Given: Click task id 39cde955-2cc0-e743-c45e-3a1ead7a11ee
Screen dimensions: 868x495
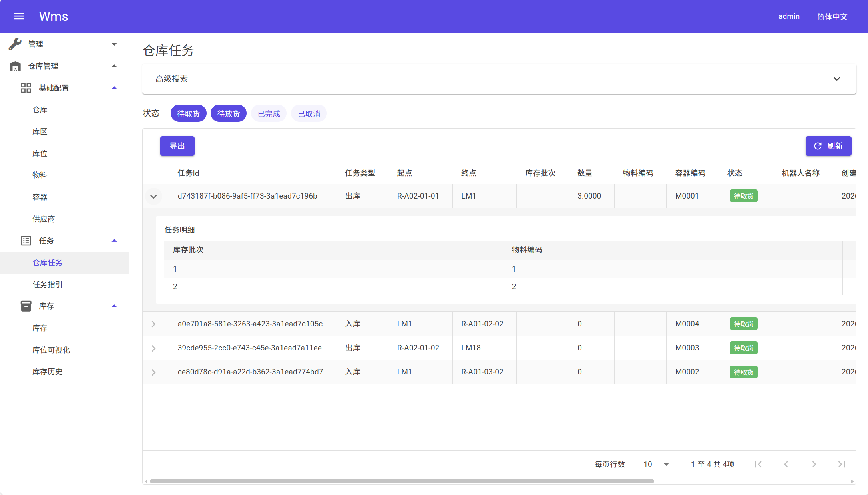Looking at the screenshot, I should point(250,348).
